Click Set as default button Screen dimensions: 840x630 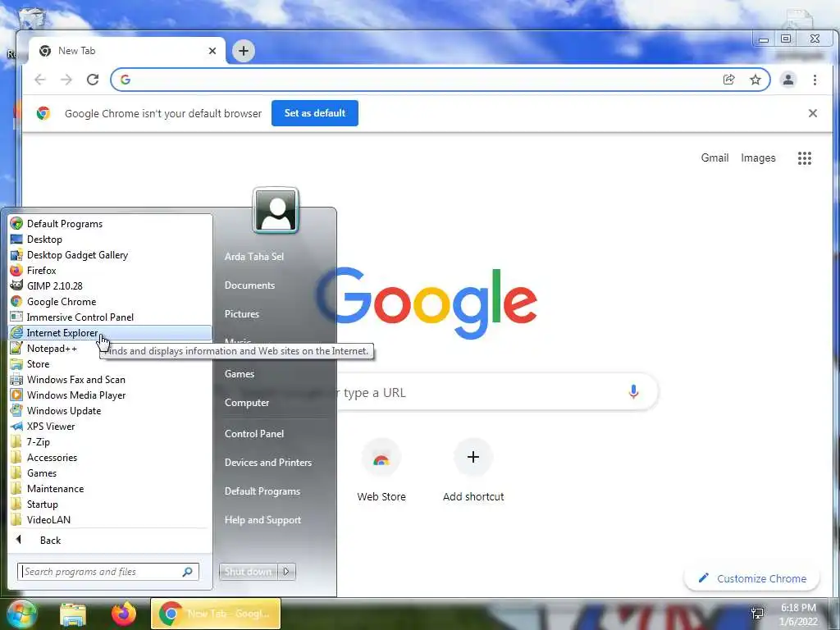pyautogui.click(x=315, y=113)
